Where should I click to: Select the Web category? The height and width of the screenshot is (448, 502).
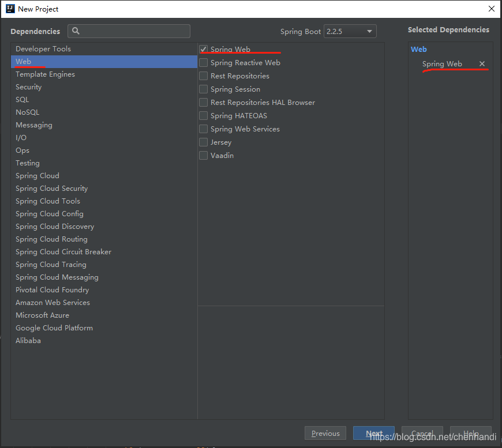(x=104, y=62)
